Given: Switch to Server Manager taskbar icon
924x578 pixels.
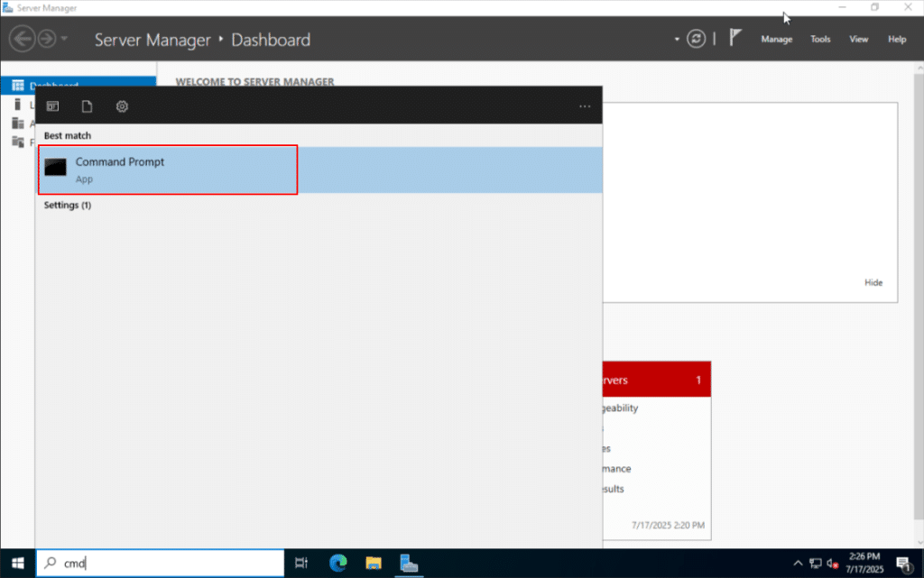Looking at the screenshot, I should click(409, 564).
